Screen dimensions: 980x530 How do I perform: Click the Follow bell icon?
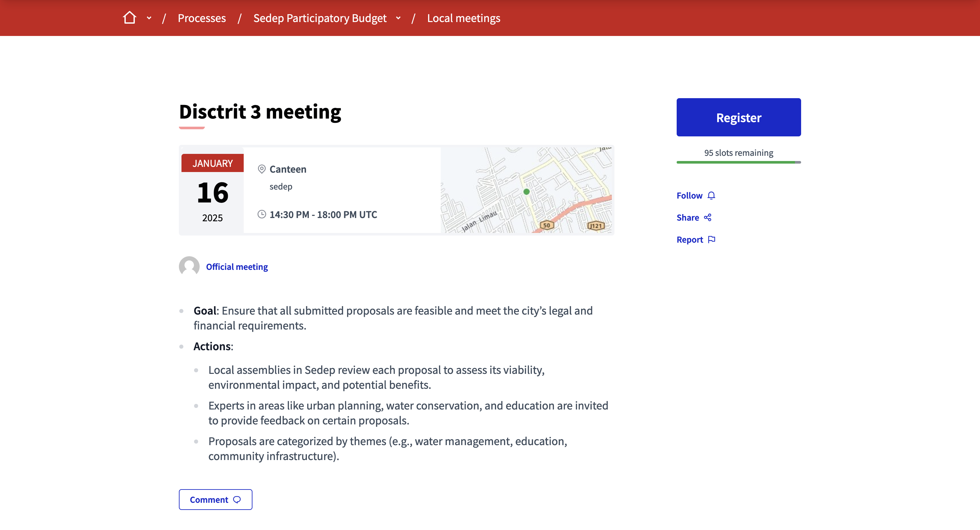pyautogui.click(x=712, y=195)
